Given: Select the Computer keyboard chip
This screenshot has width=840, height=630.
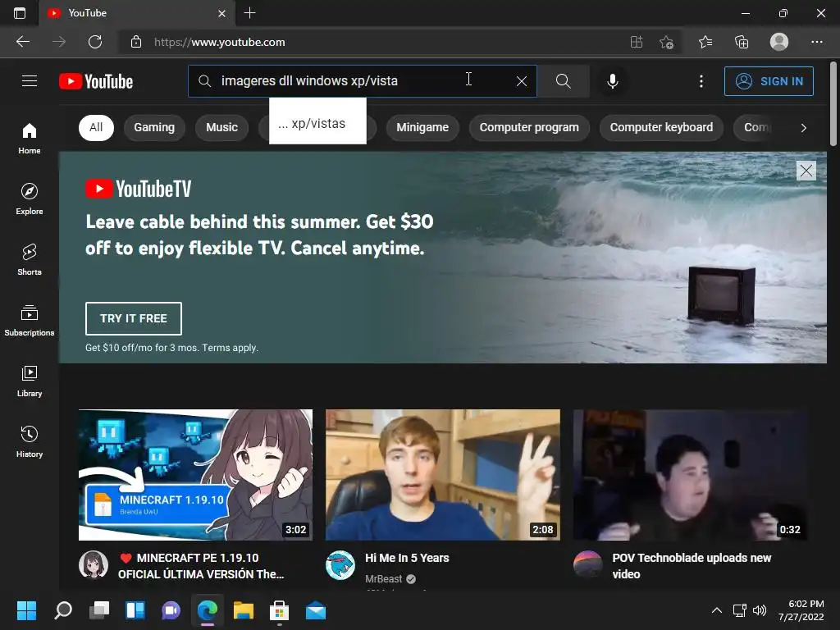Looking at the screenshot, I should [x=661, y=127].
